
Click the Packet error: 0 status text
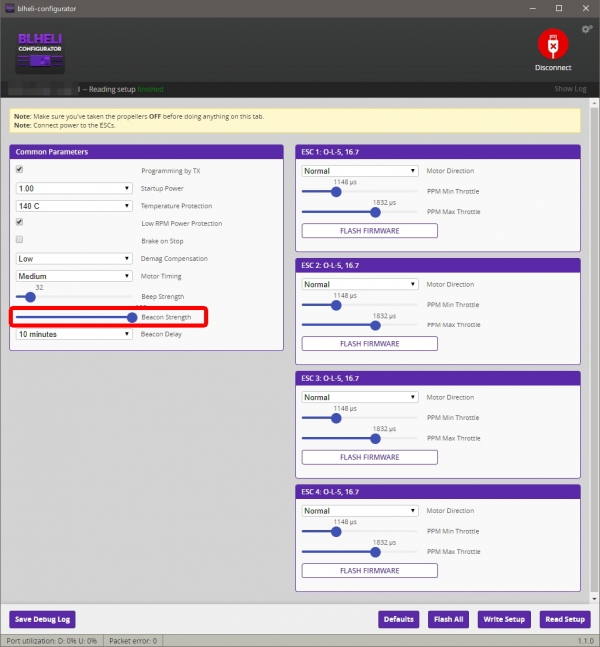coord(133,641)
